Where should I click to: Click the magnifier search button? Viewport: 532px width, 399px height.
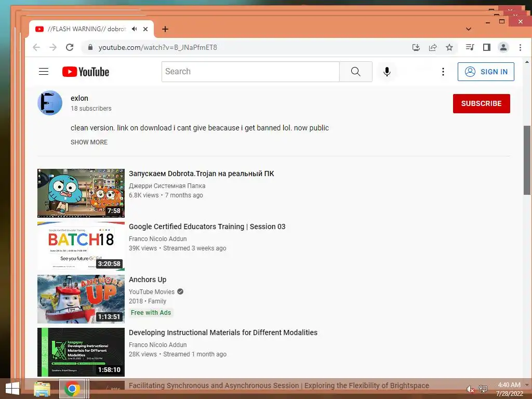click(x=355, y=72)
